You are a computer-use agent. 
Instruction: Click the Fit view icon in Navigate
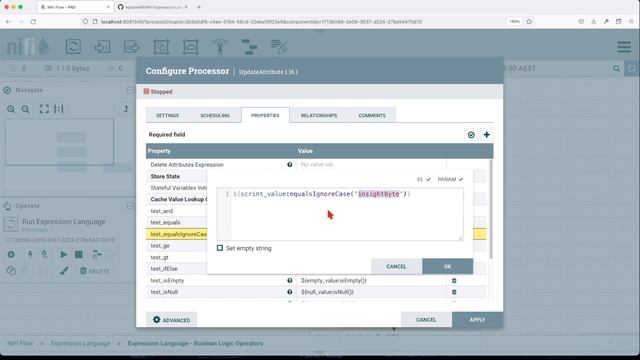point(44,109)
